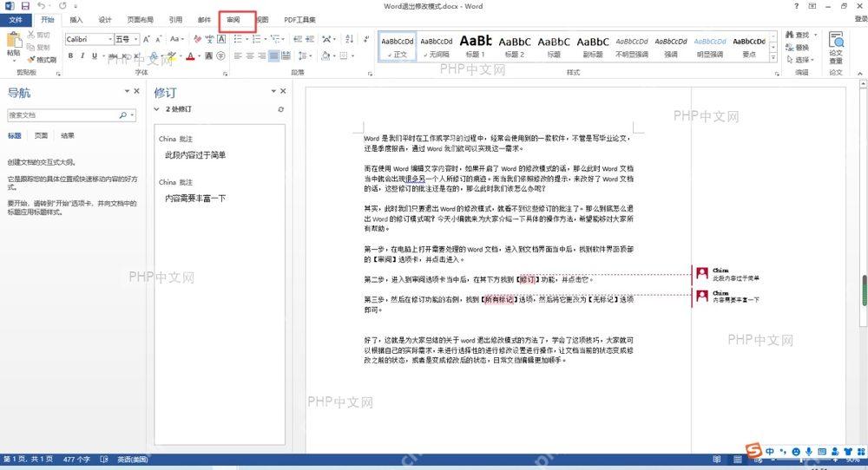Open the font size 五号 dropdown
Image resolution: width=868 pixels, height=470 pixels.
[135, 39]
